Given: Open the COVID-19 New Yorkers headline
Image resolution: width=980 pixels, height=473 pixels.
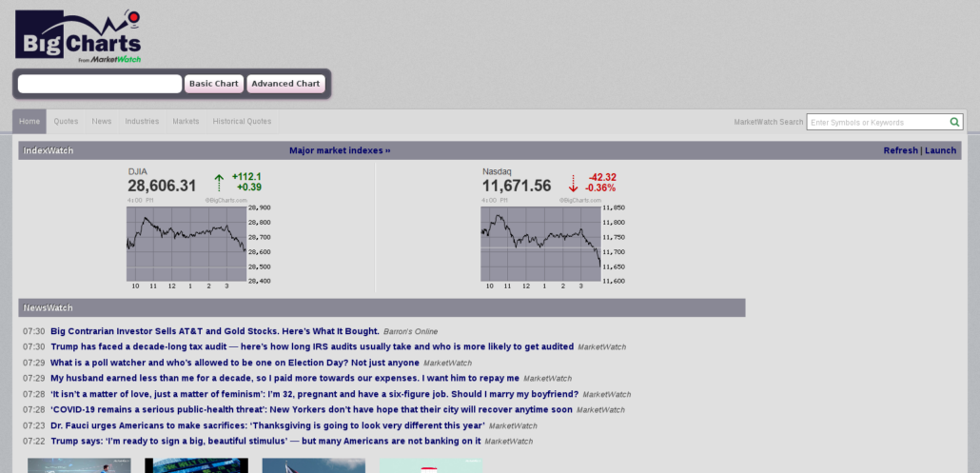Looking at the screenshot, I should [311, 410].
